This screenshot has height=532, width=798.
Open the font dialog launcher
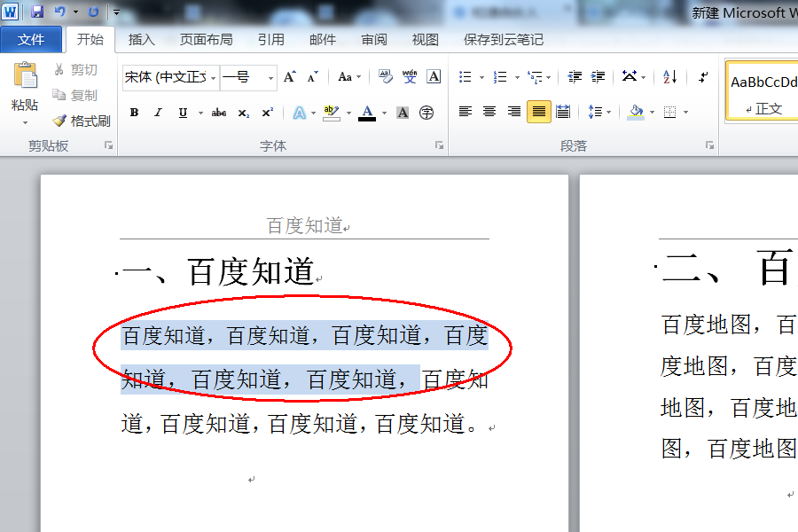pos(439,145)
